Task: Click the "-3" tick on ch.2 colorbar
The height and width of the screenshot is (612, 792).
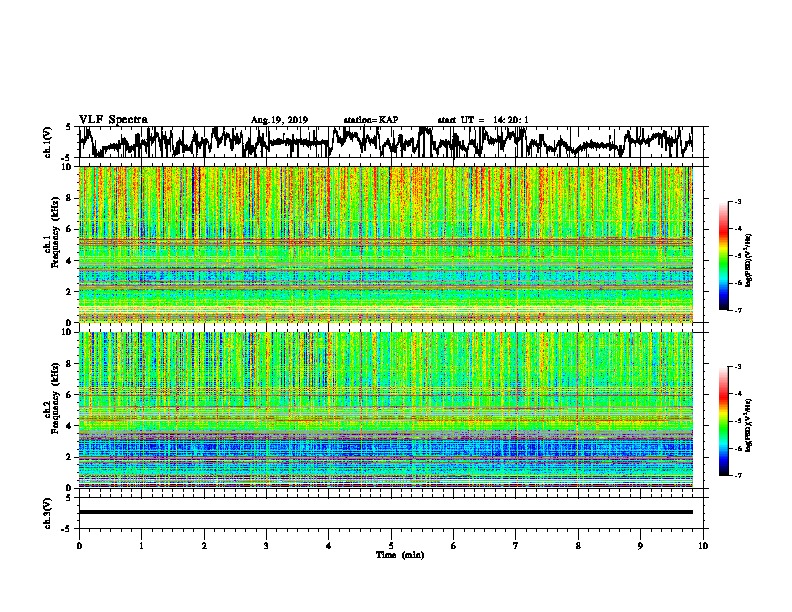Action: point(737,367)
